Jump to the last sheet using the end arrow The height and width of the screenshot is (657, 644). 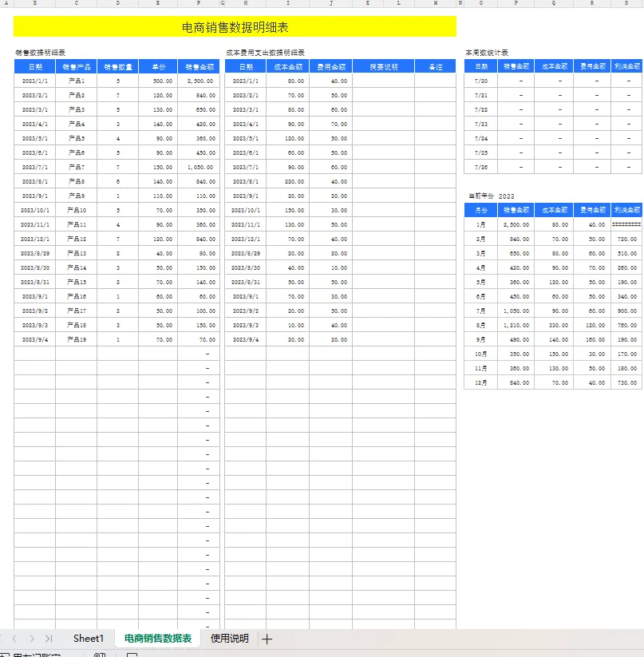[x=49, y=639]
